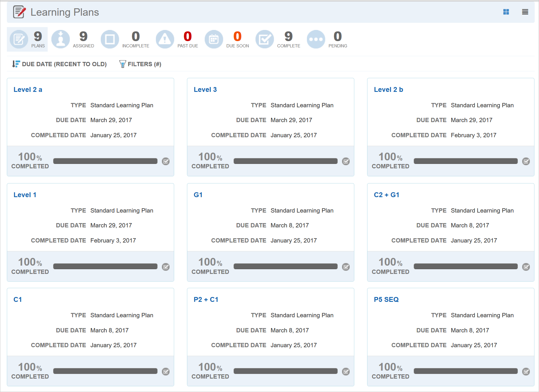The width and height of the screenshot is (539, 392).
Task: Click the sort order icon
Action: coord(16,64)
